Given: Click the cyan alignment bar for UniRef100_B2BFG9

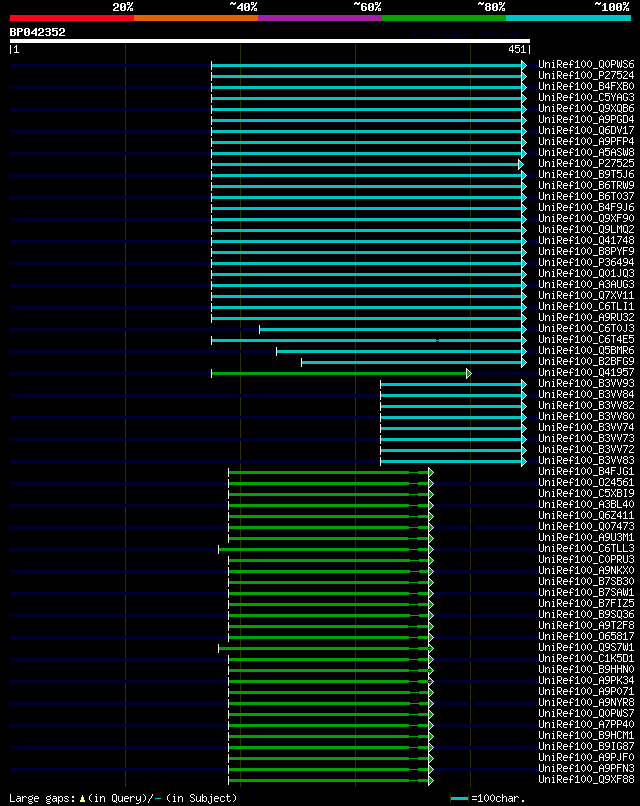Looking at the screenshot, I should pyautogui.click(x=412, y=362).
